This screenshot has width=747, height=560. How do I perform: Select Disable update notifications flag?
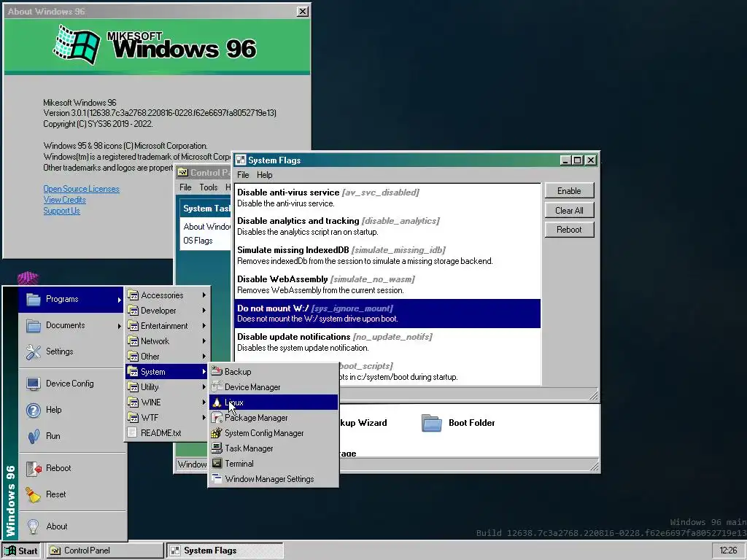coord(388,342)
